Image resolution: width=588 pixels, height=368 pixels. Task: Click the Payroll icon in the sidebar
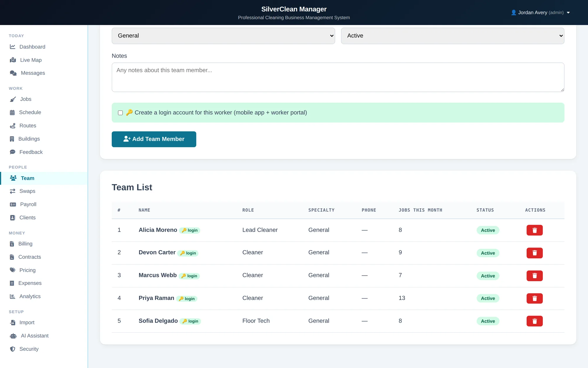(x=13, y=204)
